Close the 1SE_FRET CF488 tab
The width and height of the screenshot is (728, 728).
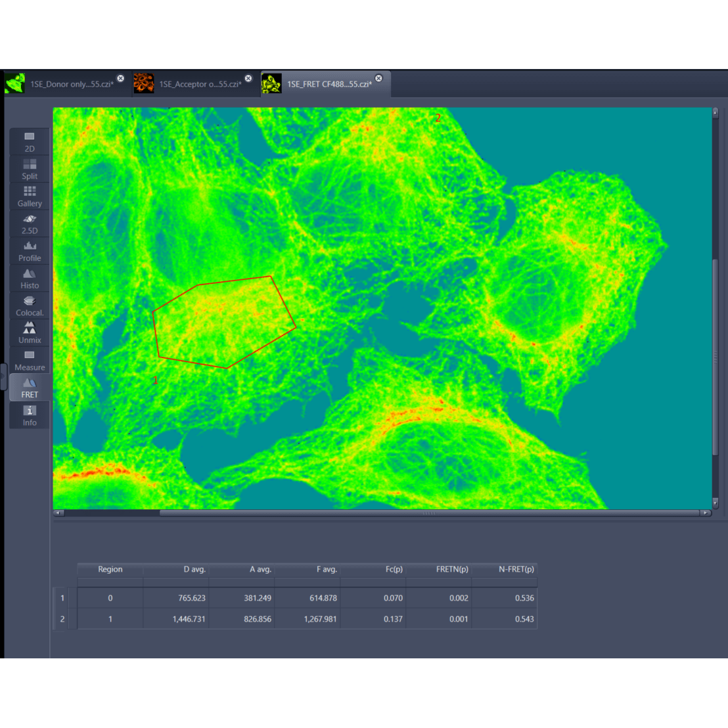379,78
